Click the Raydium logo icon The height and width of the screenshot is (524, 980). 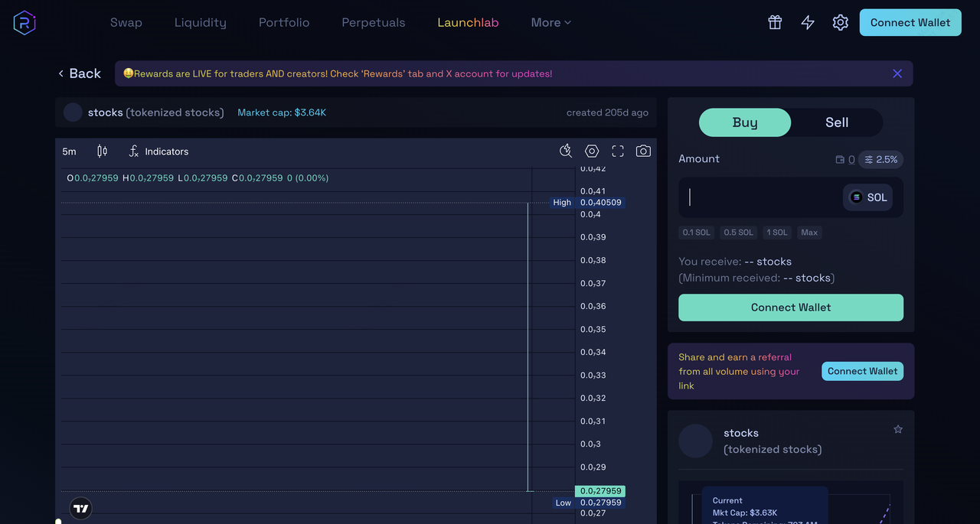coord(24,23)
